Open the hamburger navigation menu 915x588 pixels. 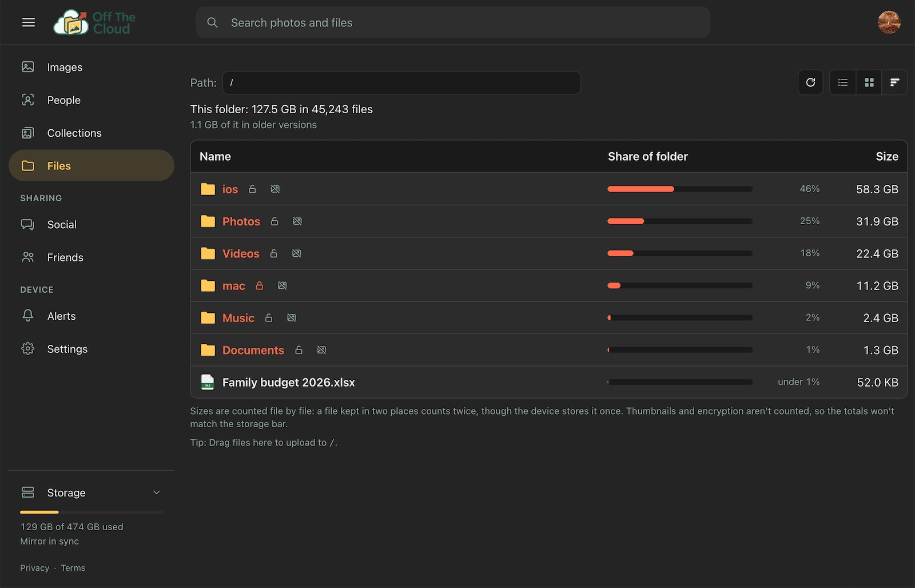coord(29,22)
